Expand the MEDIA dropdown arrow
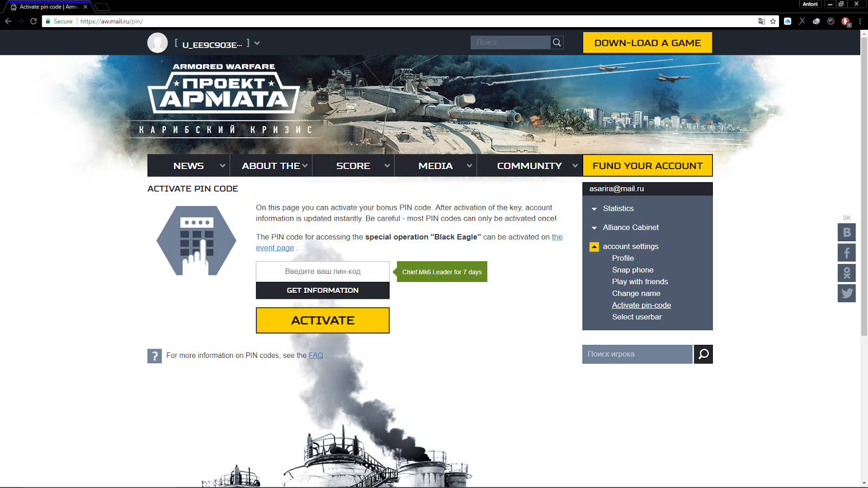 (469, 166)
